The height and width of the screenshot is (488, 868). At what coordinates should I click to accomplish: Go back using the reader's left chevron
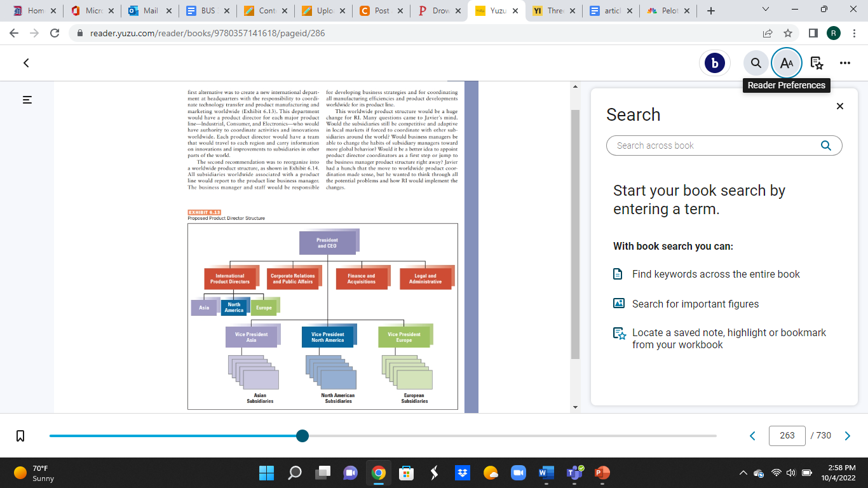(26, 63)
